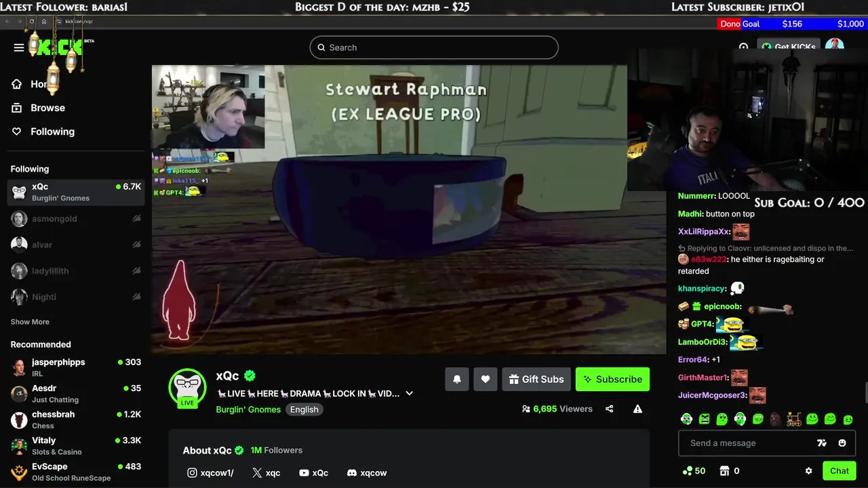Expand Show More in Following list
Viewport: 868px width, 488px height.
(x=30, y=322)
